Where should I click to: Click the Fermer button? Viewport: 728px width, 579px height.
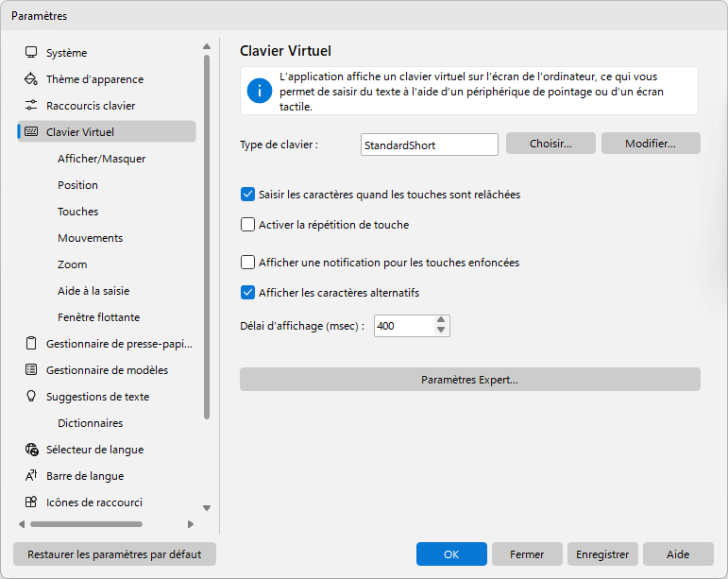[527, 553]
